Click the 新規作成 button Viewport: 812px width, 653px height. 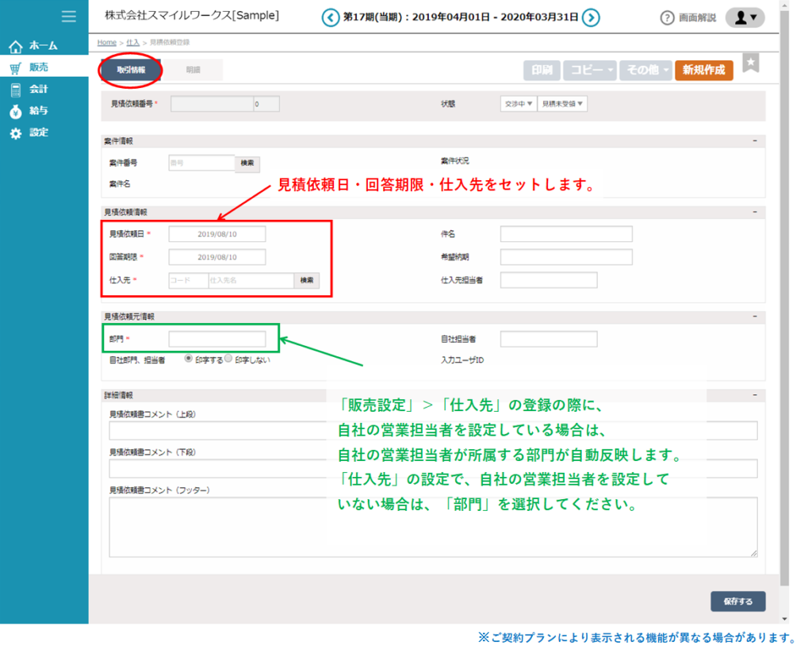(703, 70)
